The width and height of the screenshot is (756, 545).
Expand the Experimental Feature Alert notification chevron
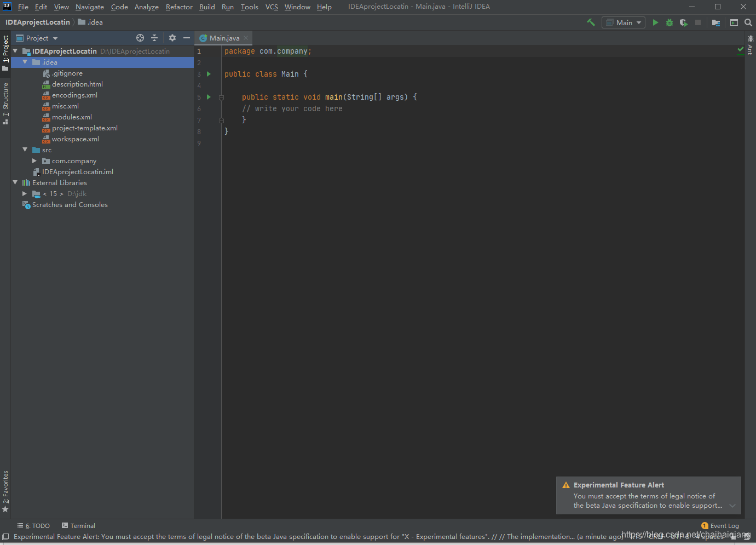coord(732,506)
